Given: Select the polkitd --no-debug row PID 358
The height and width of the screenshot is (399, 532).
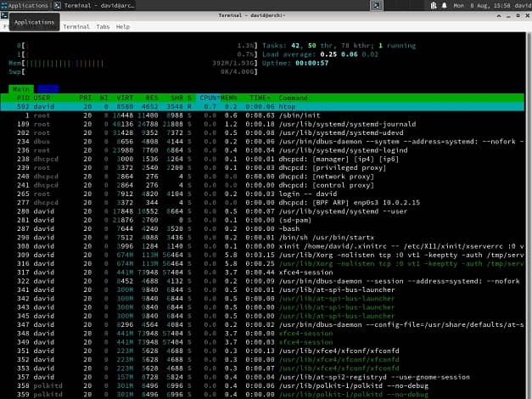Looking at the screenshot, I should [262, 385].
